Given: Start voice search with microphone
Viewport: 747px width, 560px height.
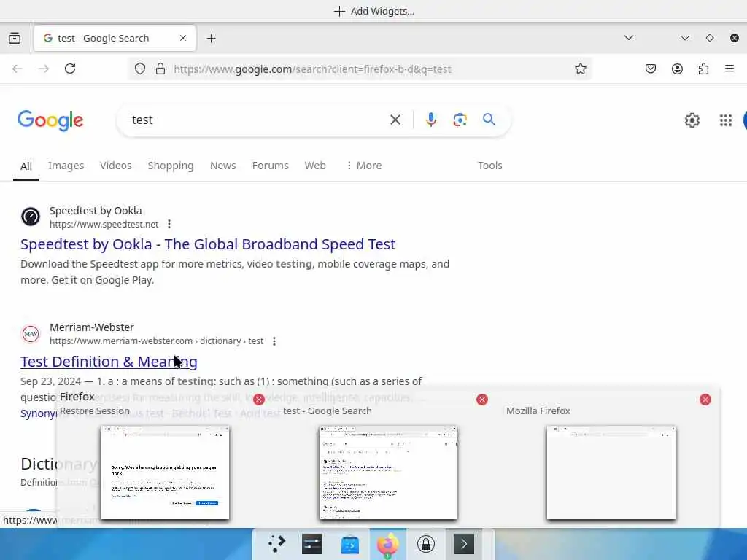Looking at the screenshot, I should coord(431,120).
